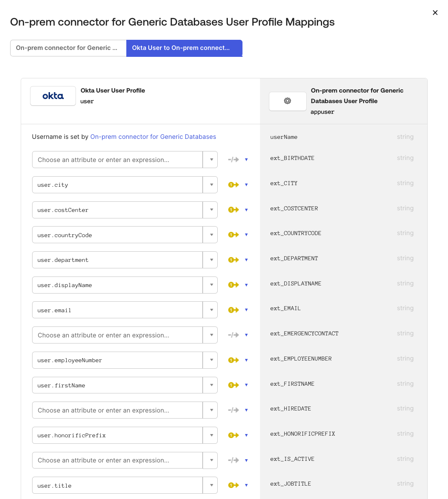This screenshot has width=448, height=499.
Task: Switch to the Okta User to On-prem connector tab
Action: [184, 48]
